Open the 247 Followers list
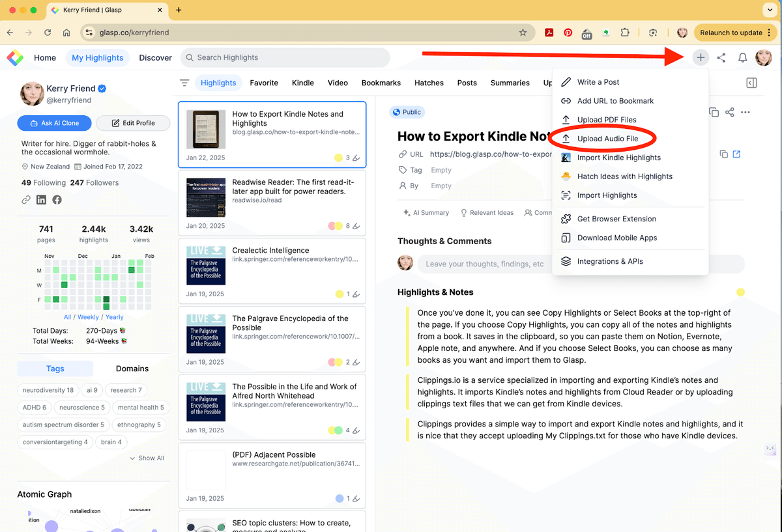 point(94,183)
